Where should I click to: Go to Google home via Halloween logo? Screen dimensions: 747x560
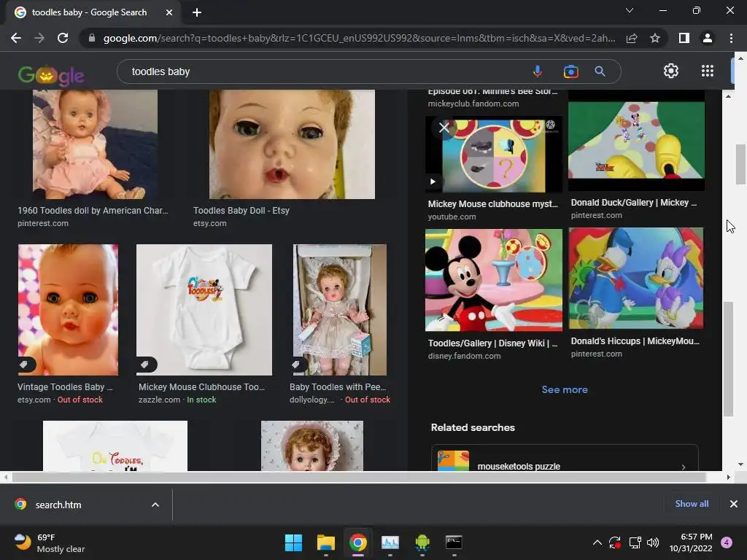click(51, 75)
